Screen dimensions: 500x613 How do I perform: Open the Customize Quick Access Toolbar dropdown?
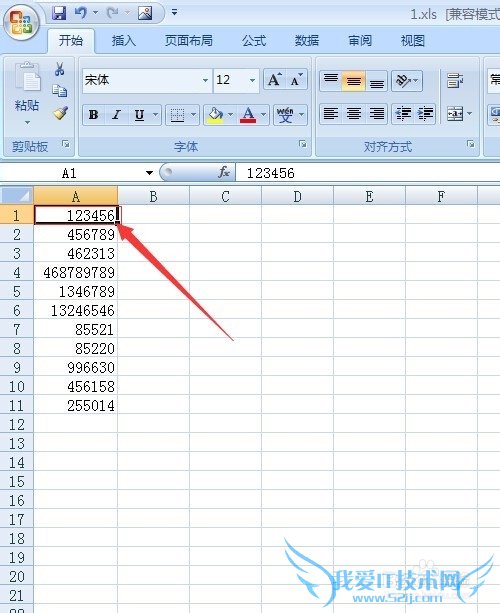click(174, 13)
